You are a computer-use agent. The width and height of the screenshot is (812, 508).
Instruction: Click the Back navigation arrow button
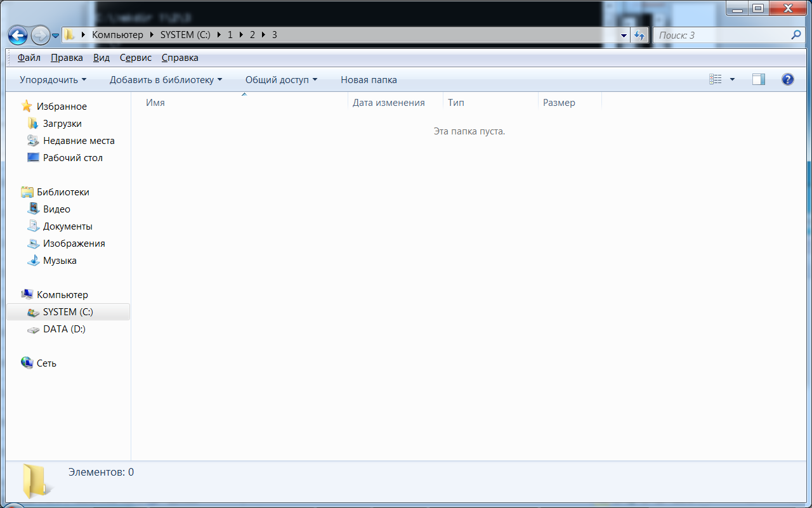point(18,36)
